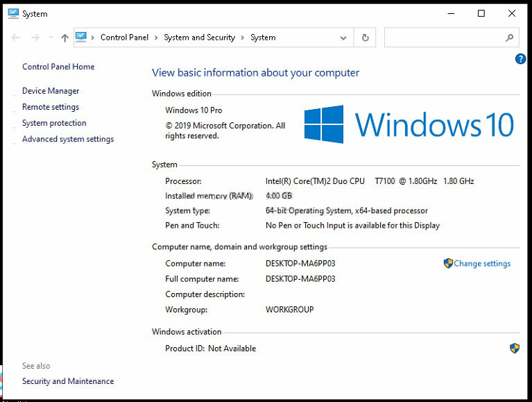Click the Full computer name value DESKTOP-MA6PP03

coord(300,278)
